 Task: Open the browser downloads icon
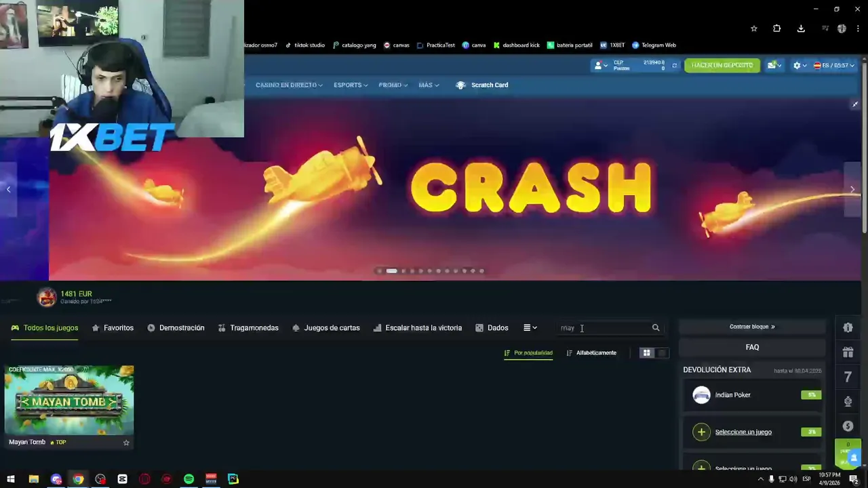(801, 28)
